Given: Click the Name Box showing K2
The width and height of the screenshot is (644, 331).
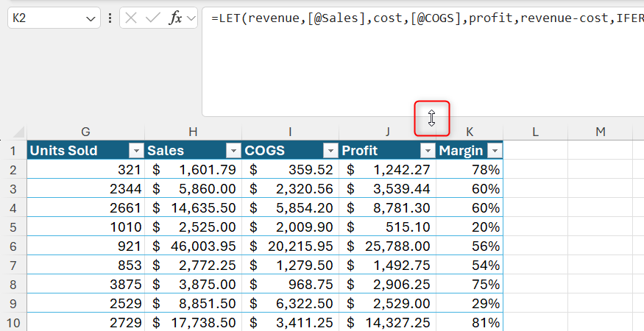Looking at the screenshot, I should [54, 18].
